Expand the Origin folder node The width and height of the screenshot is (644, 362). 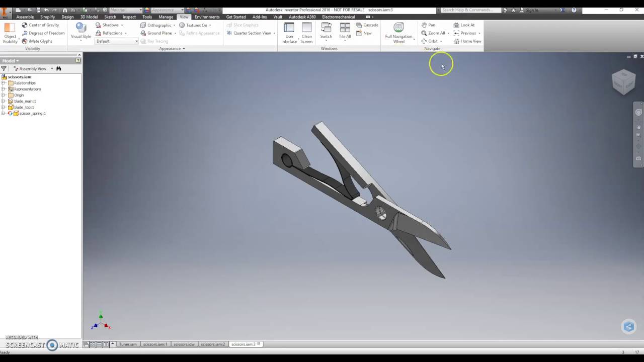(4, 95)
